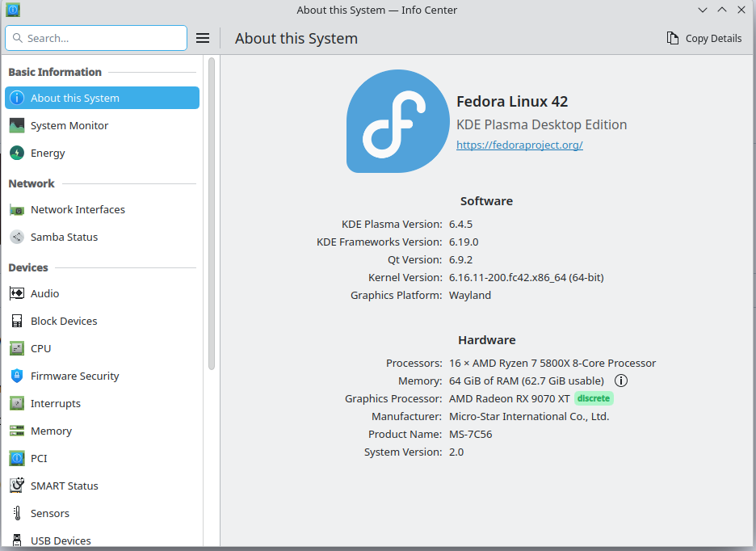
Task: Open the Block Devices page
Action: point(103,321)
